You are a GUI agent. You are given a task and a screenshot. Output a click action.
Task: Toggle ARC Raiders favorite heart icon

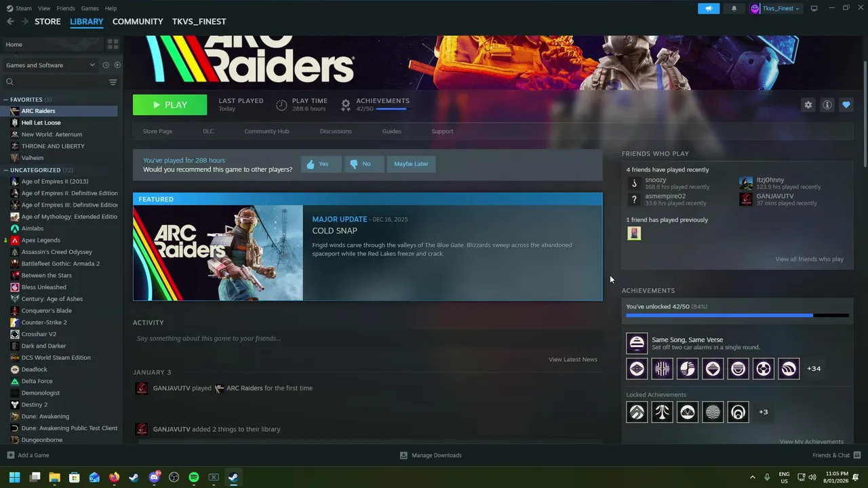tap(846, 105)
